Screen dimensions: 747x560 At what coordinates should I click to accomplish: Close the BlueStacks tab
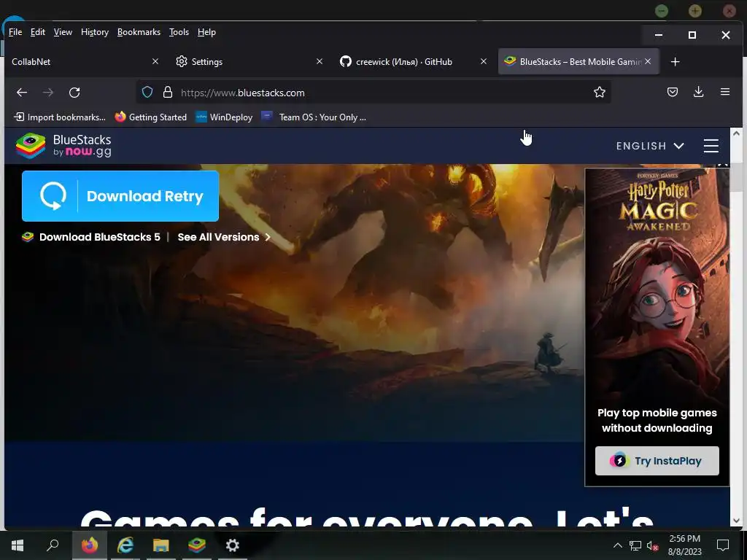tap(648, 61)
